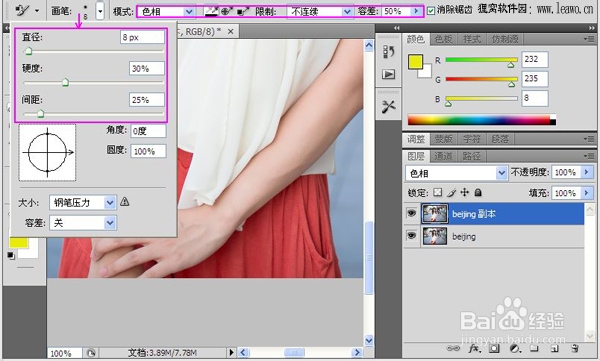Close the RGB/8 document tab
The image size is (600, 361).
point(230,32)
